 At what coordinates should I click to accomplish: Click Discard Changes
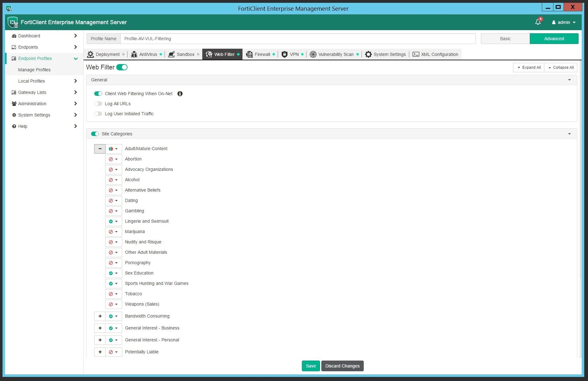[x=342, y=366]
